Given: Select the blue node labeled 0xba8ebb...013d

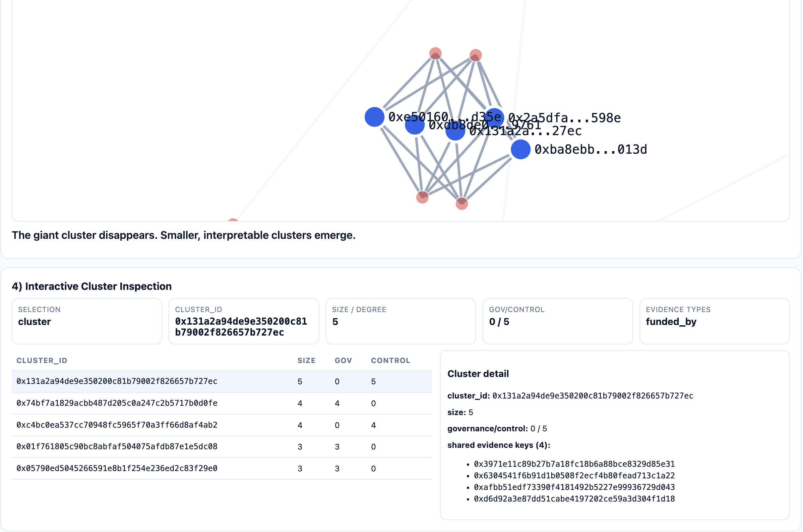Looking at the screenshot, I should [x=521, y=149].
